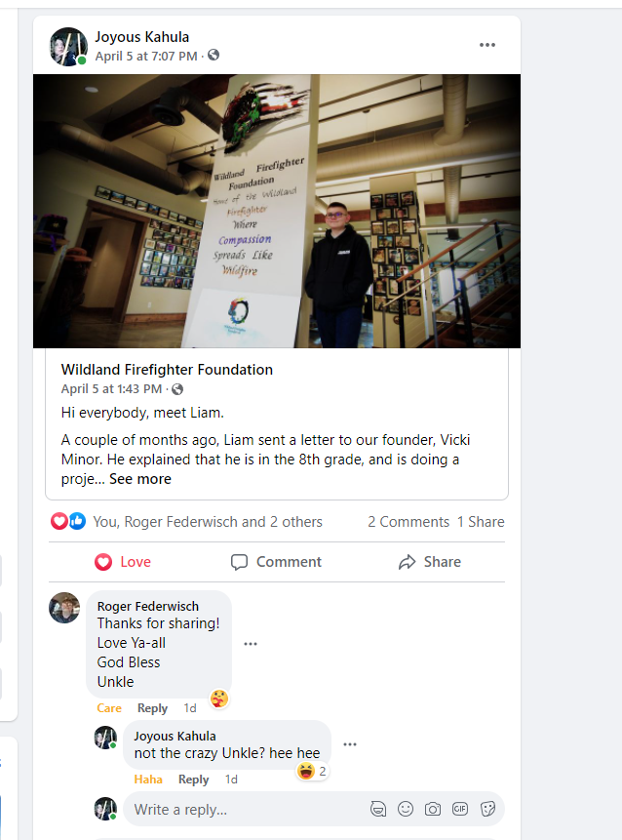The image size is (622, 840).
Task: Open the avatar sticker icon in reply box
Action: click(x=378, y=809)
